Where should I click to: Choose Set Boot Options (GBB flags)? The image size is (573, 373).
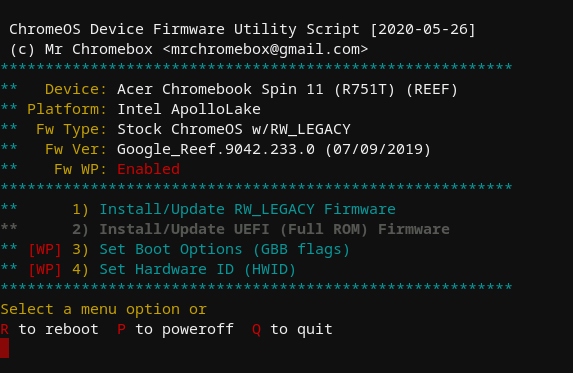(x=225, y=250)
